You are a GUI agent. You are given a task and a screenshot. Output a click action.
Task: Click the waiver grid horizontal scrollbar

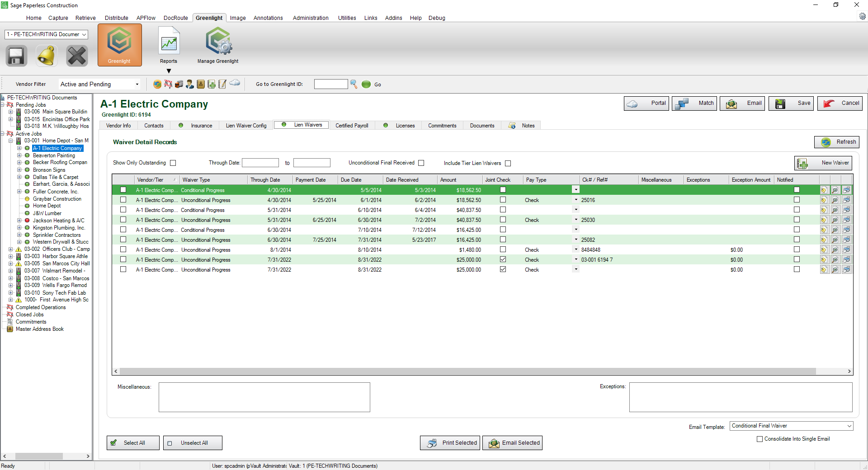pos(468,371)
